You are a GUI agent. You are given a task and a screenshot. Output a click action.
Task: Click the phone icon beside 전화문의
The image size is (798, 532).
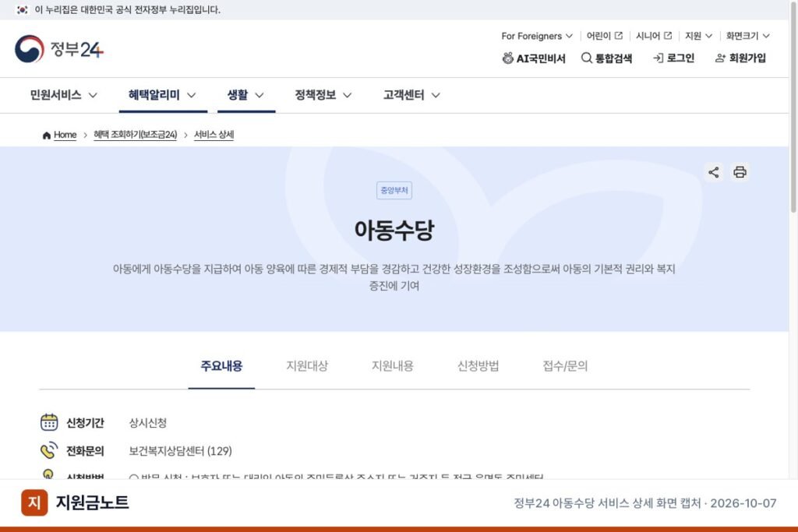click(49, 450)
